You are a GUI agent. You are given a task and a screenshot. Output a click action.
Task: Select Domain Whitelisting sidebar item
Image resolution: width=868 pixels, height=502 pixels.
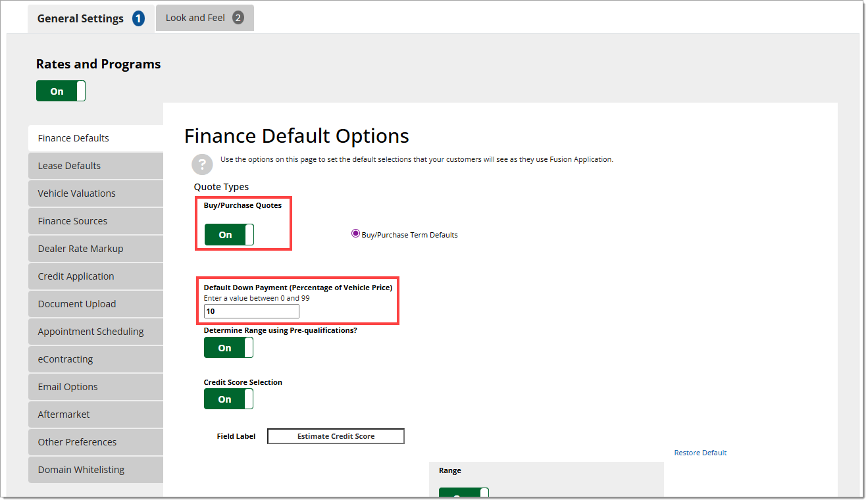pos(95,470)
